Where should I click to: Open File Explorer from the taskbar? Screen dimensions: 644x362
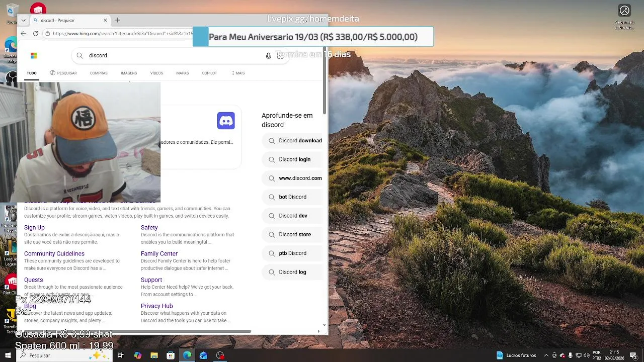[x=154, y=355]
